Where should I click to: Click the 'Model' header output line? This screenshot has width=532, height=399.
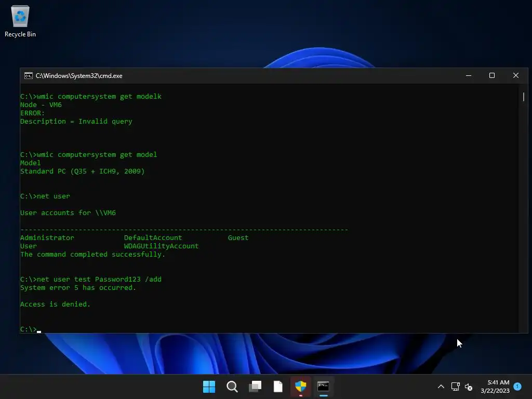pyautogui.click(x=31, y=163)
